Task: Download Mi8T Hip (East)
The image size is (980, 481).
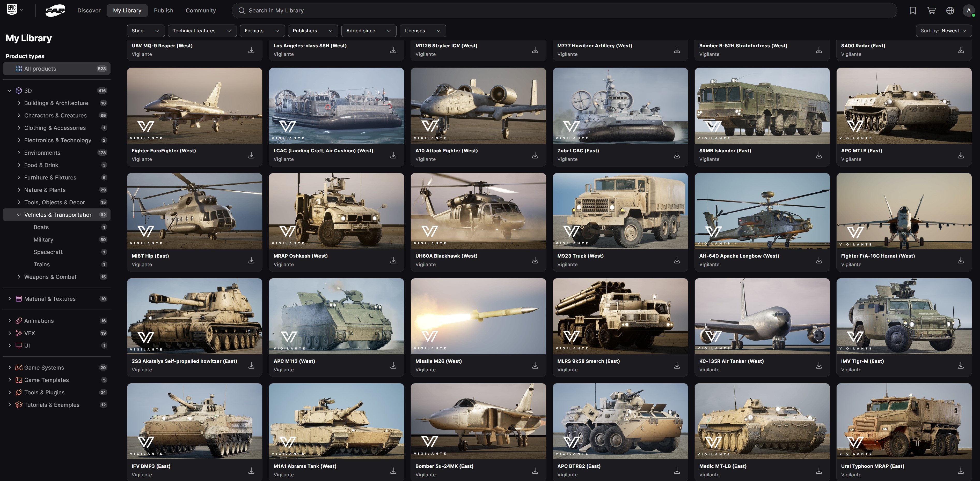Action: [x=251, y=260]
